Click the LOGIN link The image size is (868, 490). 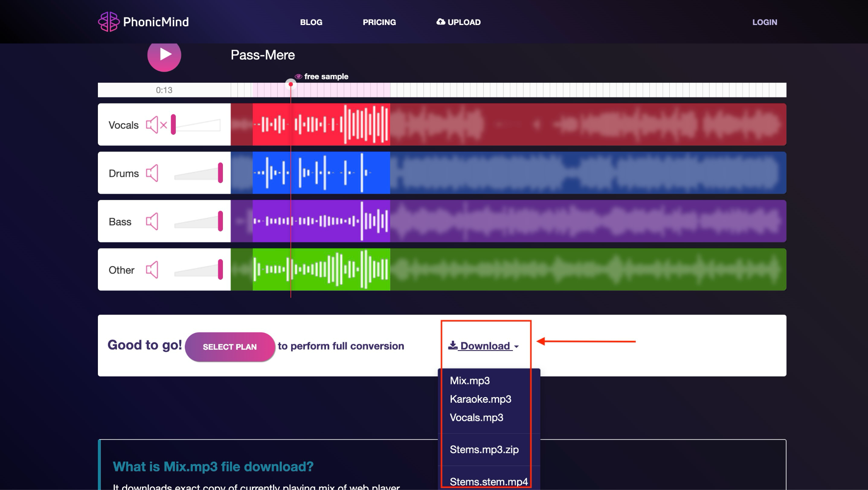[765, 22]
